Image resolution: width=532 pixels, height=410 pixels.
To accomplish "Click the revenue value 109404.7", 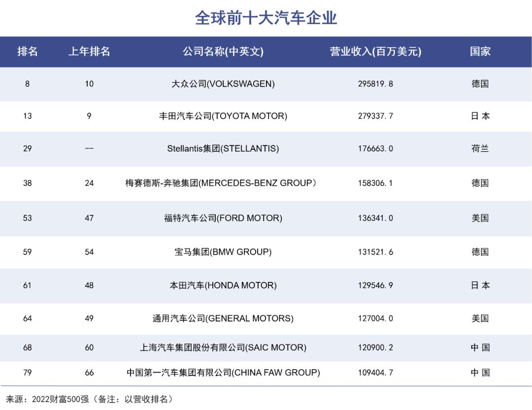I will click(375, 373).
